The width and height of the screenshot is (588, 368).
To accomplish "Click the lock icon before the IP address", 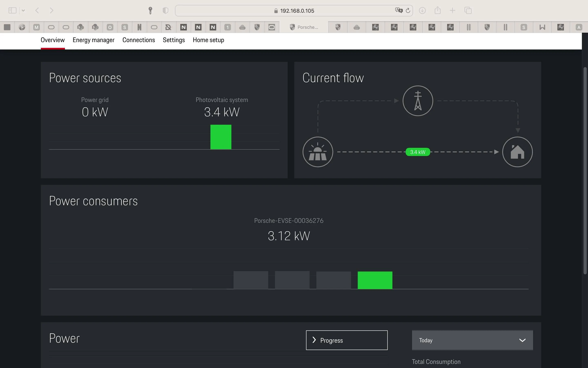I will coord(276,11).
